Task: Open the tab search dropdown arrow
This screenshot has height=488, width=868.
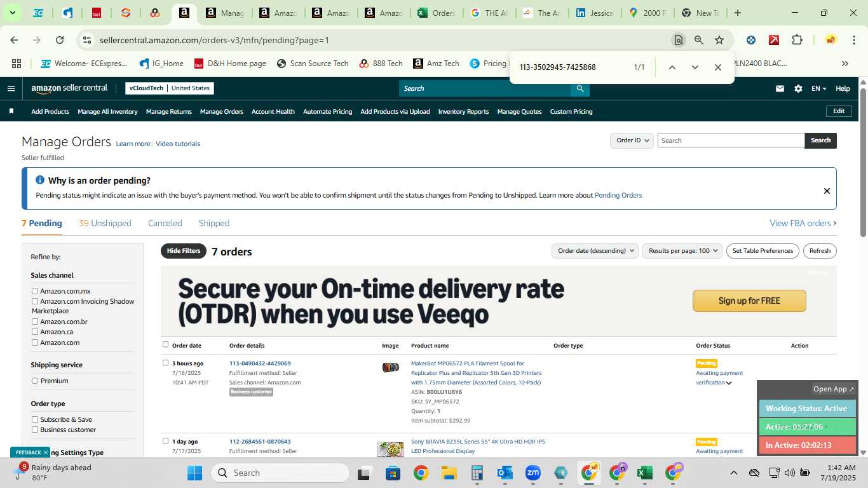Action: pos(12,13)
